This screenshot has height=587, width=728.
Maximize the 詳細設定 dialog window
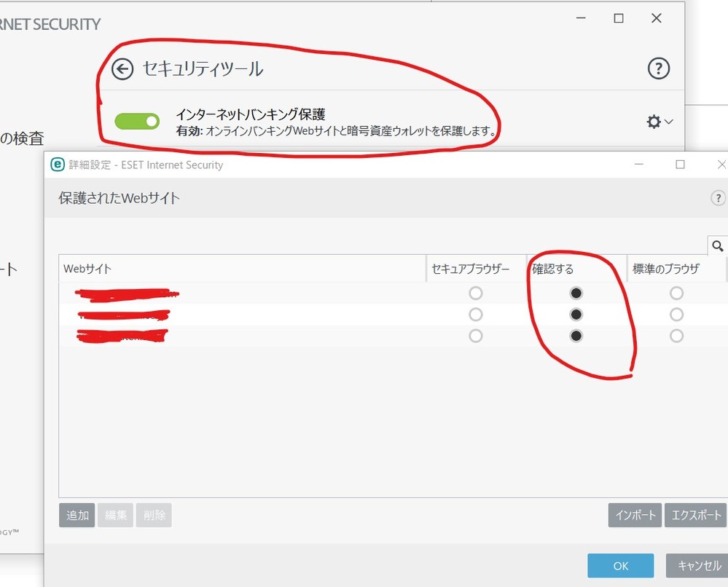680,165
